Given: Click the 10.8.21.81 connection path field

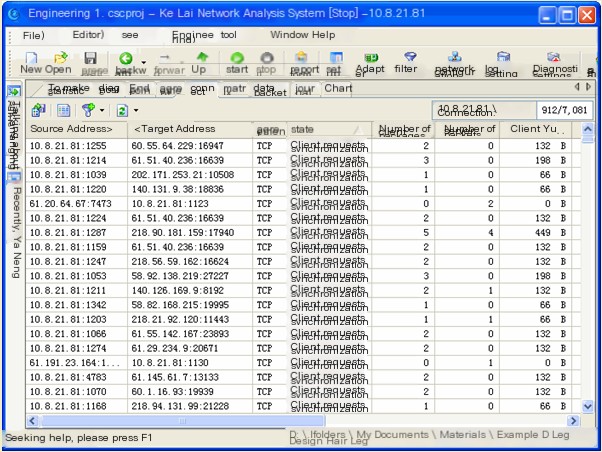Looking at the screenshot, I should [x=484, y=110].
